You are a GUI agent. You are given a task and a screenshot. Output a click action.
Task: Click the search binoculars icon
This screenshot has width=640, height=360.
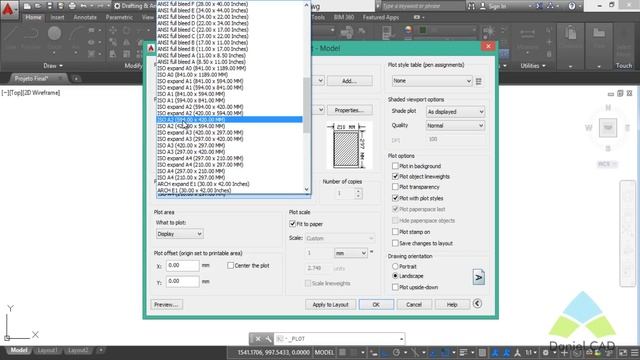click(x=471, y=6)
